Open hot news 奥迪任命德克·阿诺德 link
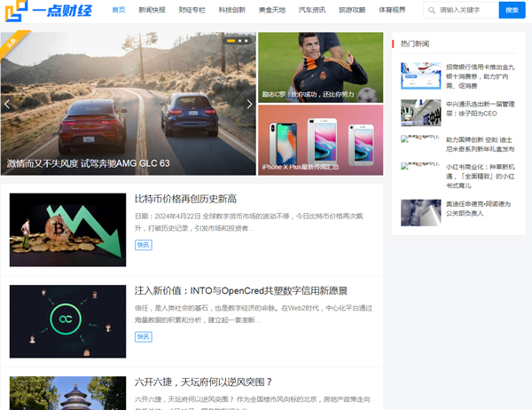Viewport: 532px width, 410px height. pos(479,209)
